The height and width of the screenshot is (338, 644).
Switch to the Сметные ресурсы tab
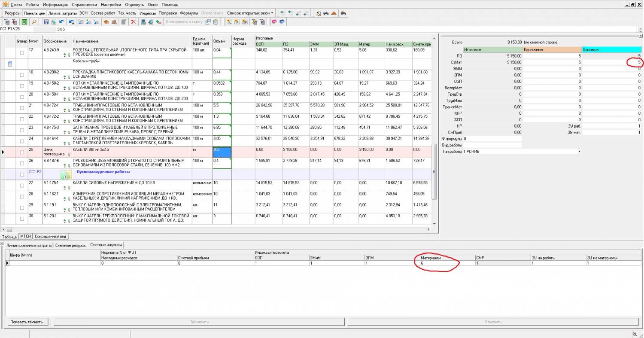71,245
